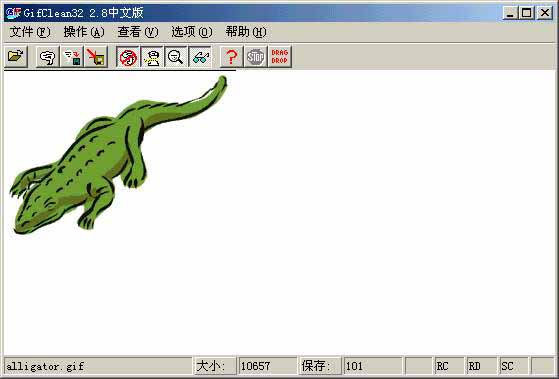Click the funnel-to-disk toolbar icon
This screenshot has height=379, width=559.
tap(72, 57)
